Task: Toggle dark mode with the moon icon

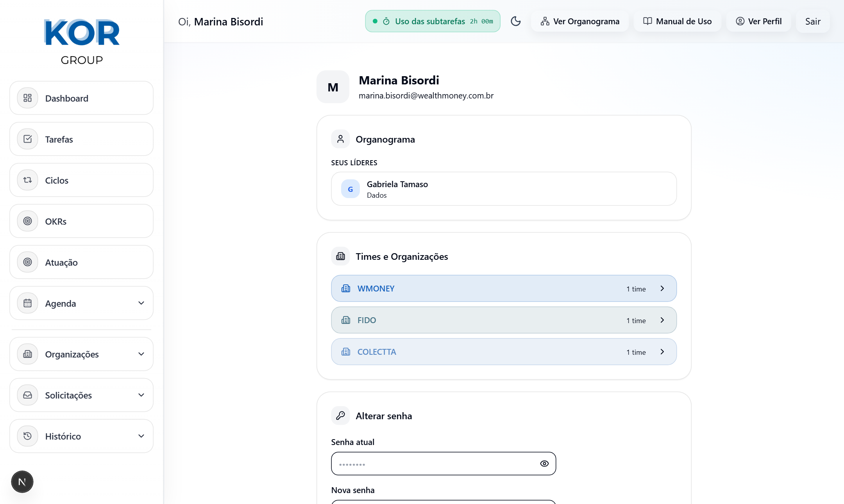Action: pyautogui.click(x=516, y=21)
